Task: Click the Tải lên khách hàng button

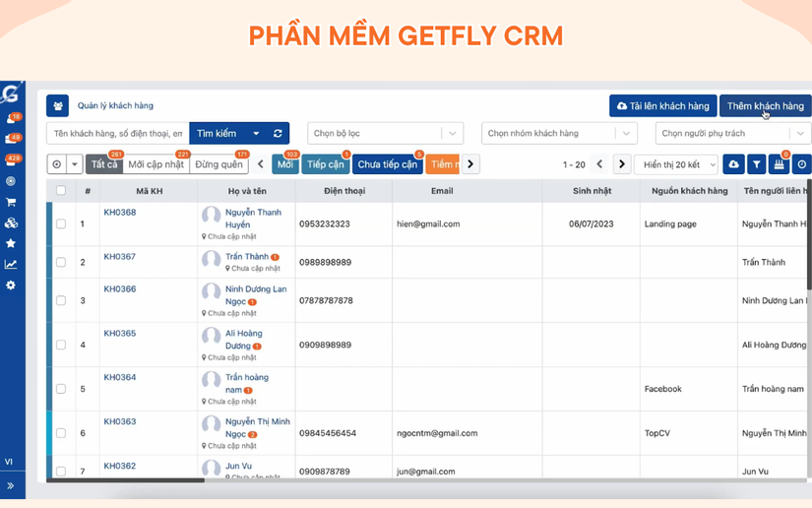Action: [x=662, y=105]
